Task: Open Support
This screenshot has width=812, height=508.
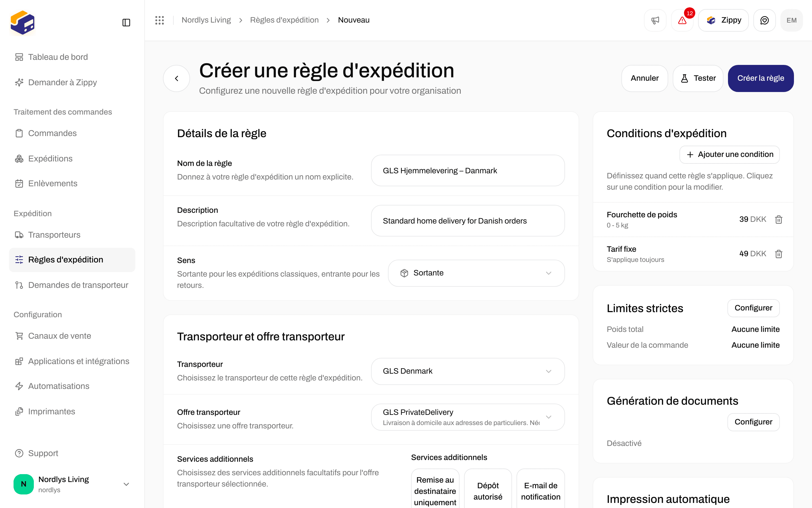Action: (x=72, y=453)
